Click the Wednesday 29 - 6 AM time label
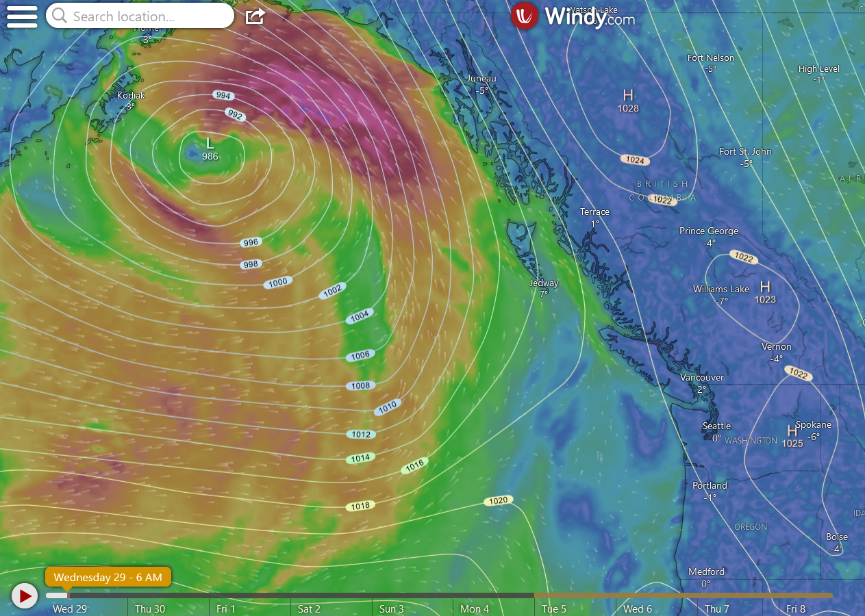Screen dimensions: 865x616 click(x=108, y=577)
